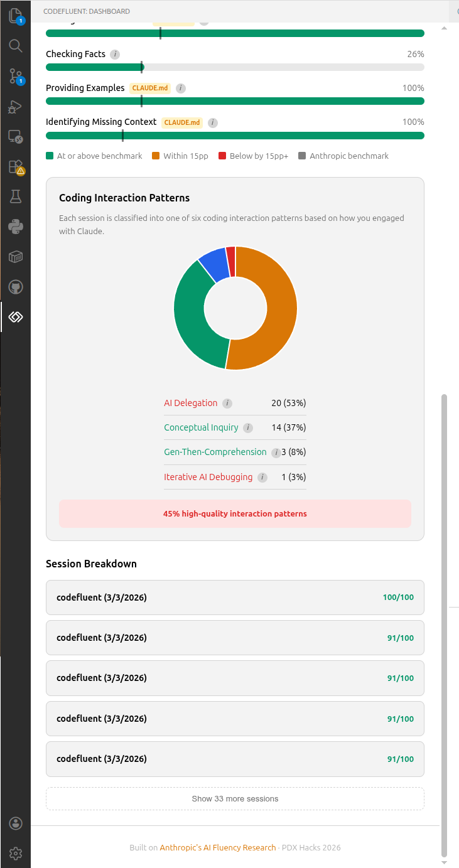Select the active CodeFluent activity bar icon
Screen dimensions: 459x868
[15, 317]
